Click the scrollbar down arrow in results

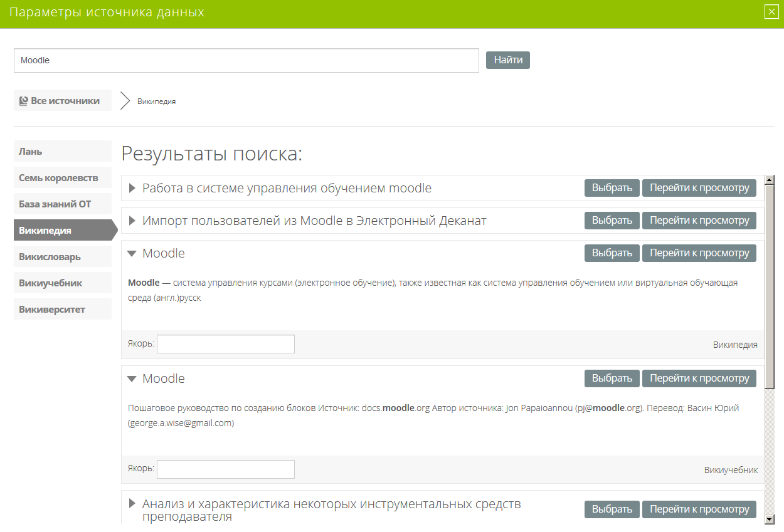pos(770,519)
